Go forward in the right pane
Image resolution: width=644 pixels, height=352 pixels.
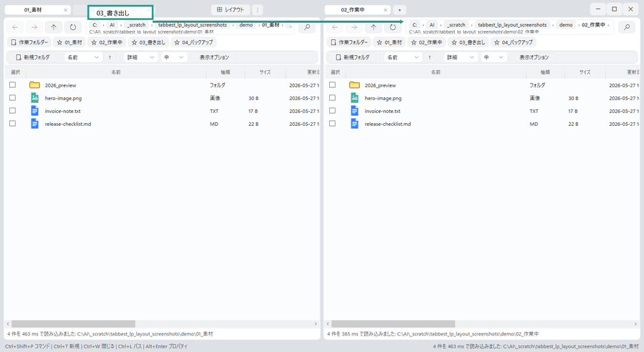(354, 27)
